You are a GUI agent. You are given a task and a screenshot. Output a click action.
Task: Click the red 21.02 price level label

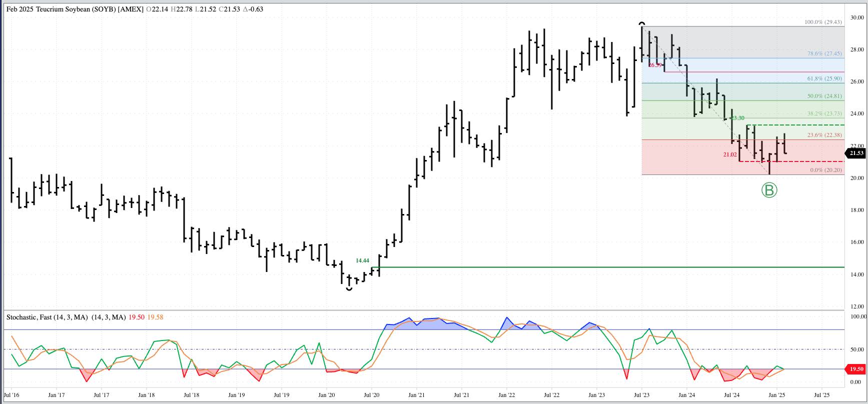[x=730, y=154]
